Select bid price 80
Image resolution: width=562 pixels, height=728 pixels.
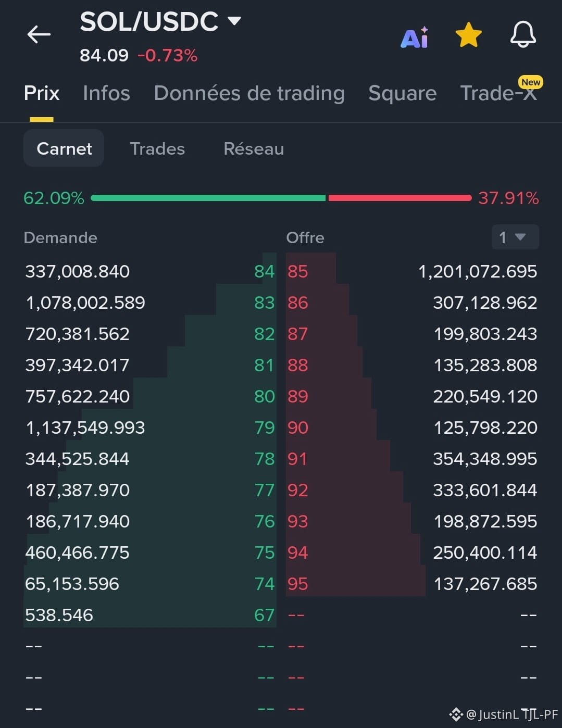[x=264, y=396]
